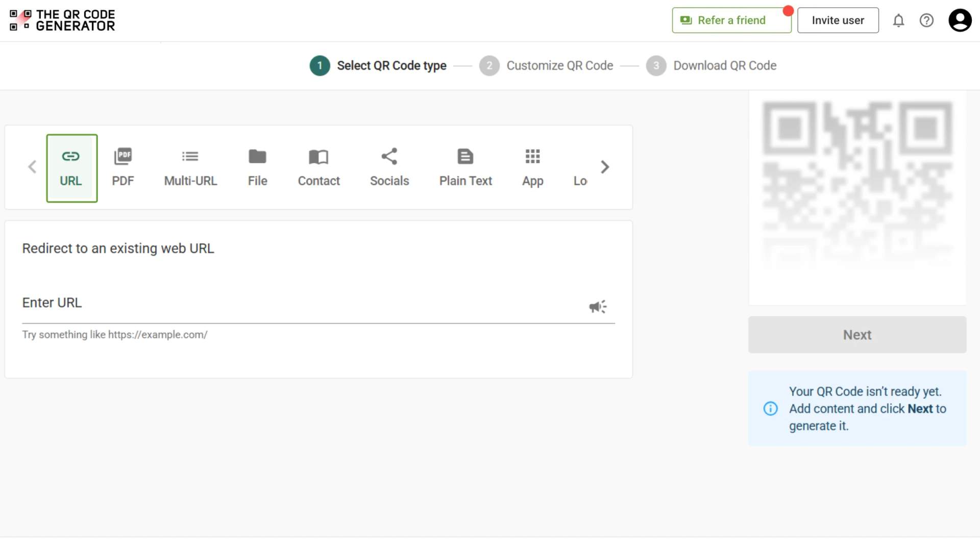980x551 pixels.
Task: Click 'Your QR Code isn't ready yet' message
Action: [868, 409]
